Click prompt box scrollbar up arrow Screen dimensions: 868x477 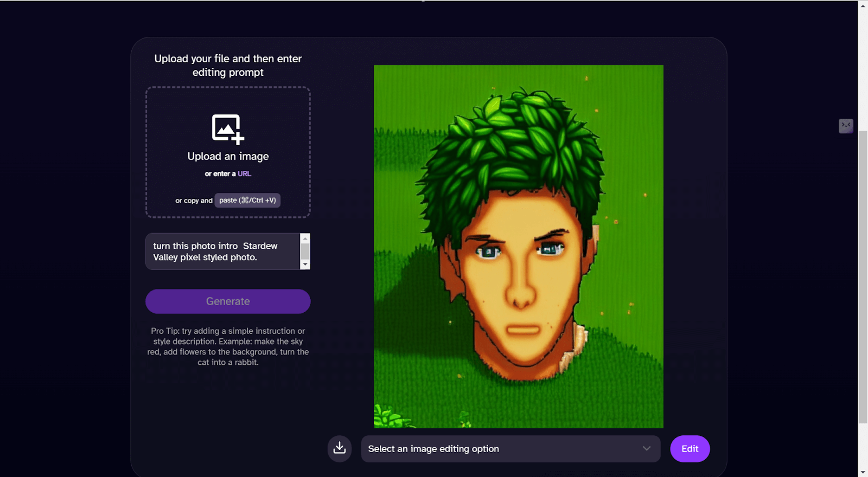point(305,238)
